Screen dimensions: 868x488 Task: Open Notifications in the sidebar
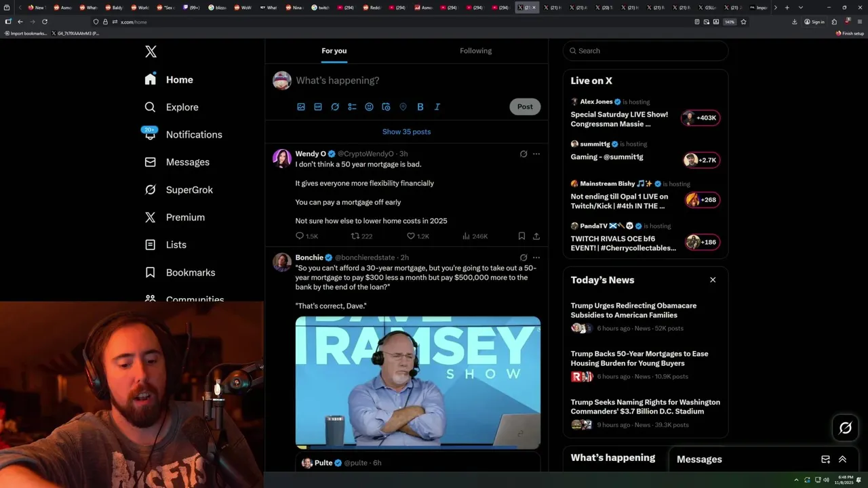click(x=184, y=134)
